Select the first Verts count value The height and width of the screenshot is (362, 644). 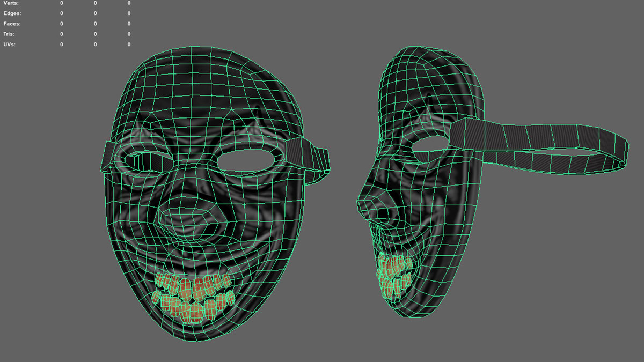tap(61, 3)
